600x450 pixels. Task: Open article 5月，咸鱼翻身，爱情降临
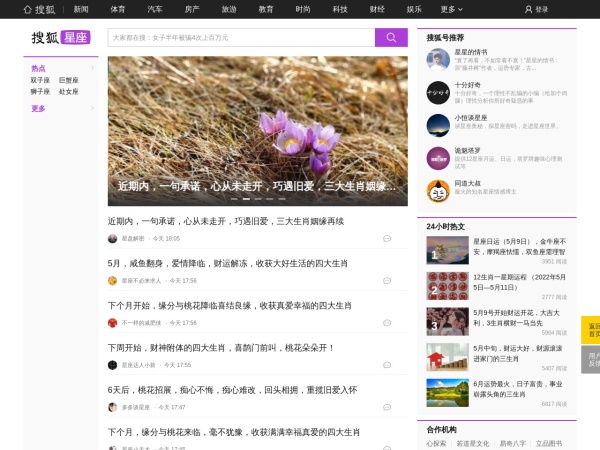[x=228, y=263]
